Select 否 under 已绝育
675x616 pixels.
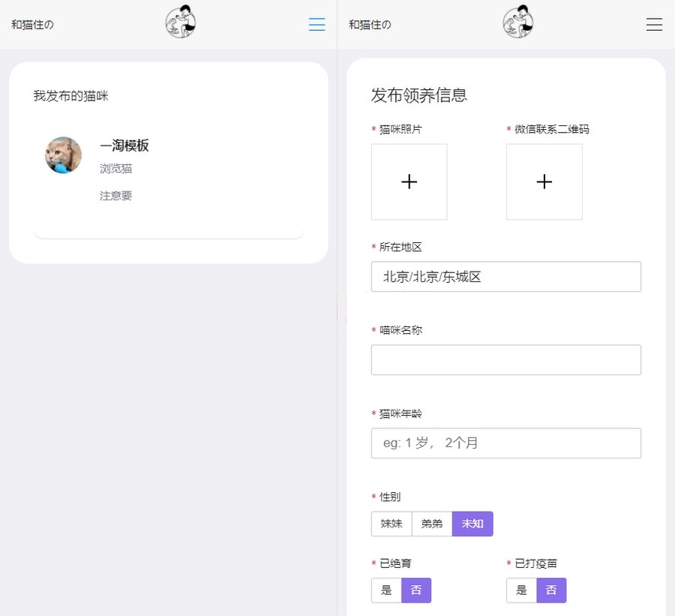tap(415, 590)
